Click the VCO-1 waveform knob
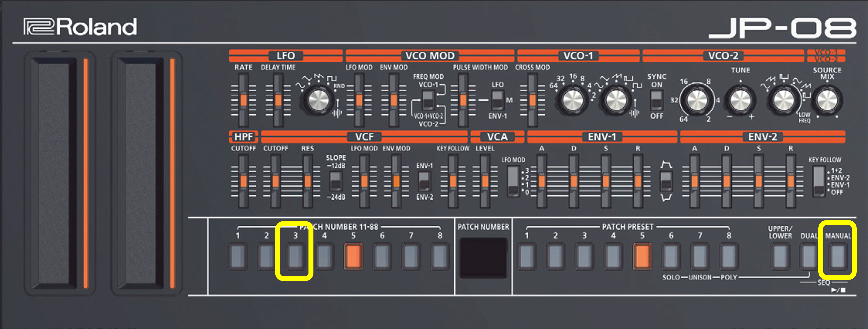868x329 pixels. click(x=615, y=100)
